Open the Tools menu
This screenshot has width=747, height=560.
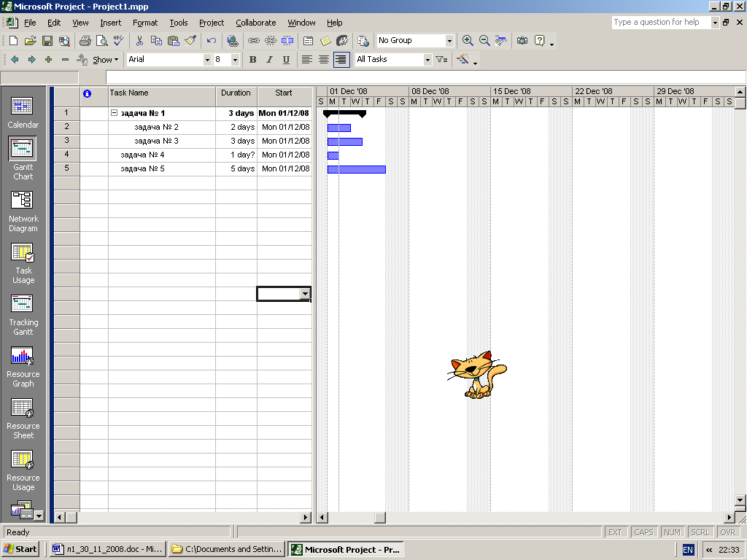tap(179, 23)
